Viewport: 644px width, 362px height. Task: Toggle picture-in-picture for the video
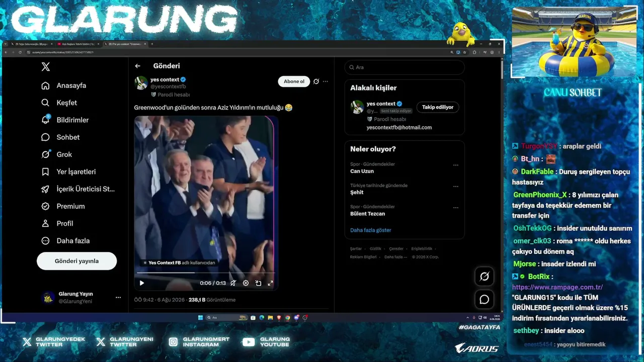pos(258,283)
